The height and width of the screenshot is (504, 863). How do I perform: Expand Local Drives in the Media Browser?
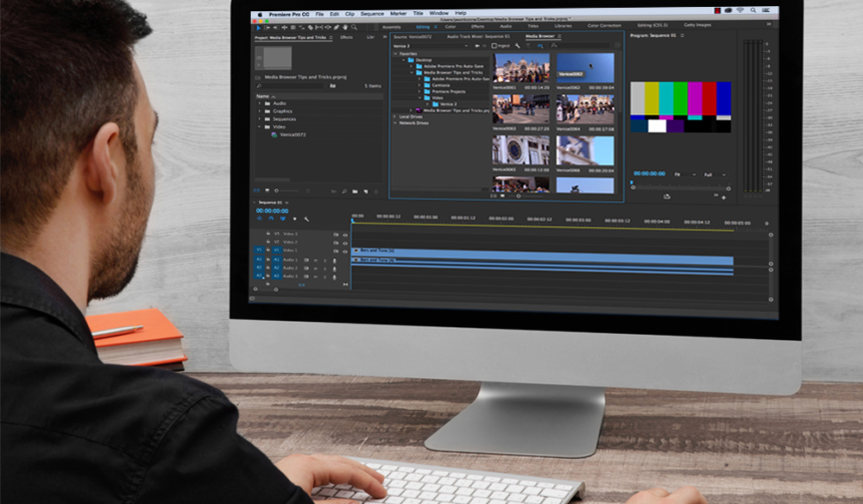(394, 117)
